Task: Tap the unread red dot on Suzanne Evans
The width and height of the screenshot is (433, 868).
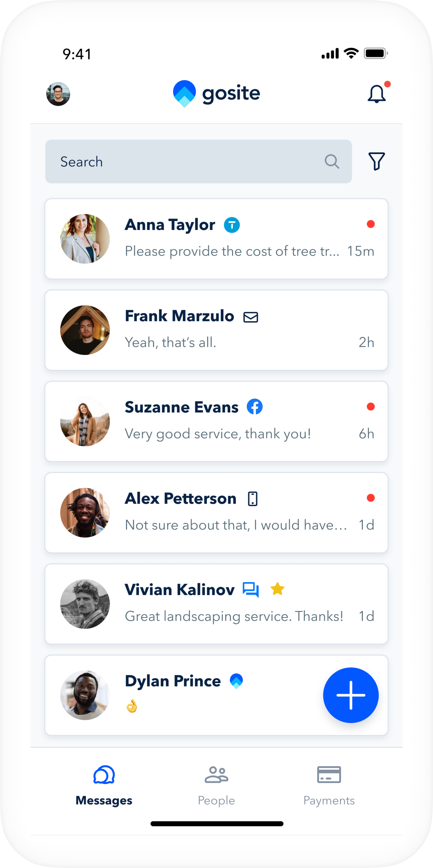Action: coord(371,407)
